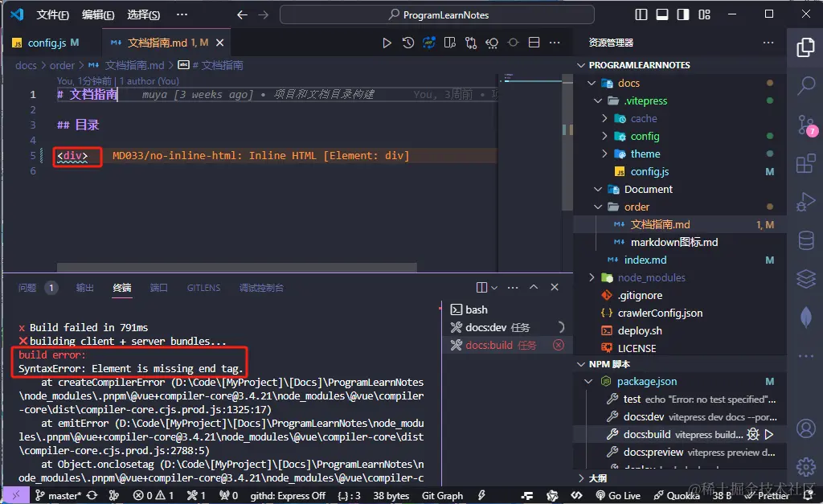
Task: Collapse the PROGRAMLEARNNOTES section
Action: click(x=581, y=65)
